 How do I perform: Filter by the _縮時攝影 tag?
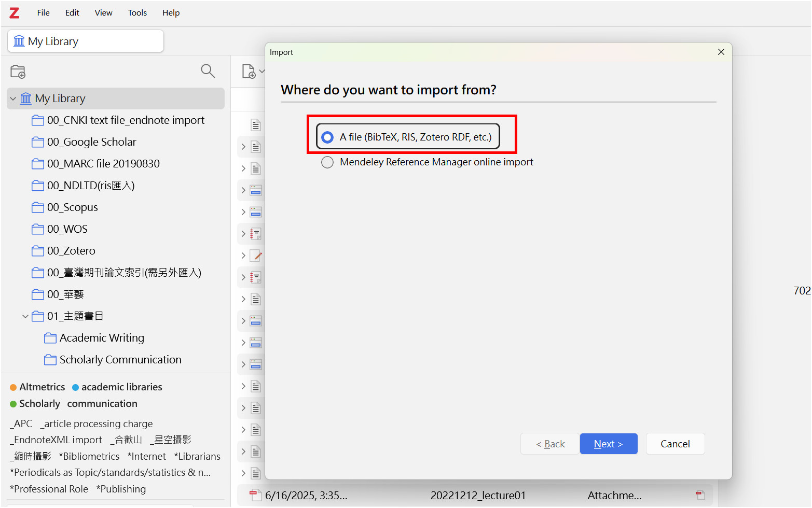pyautogui.click(x=31, y=457)
